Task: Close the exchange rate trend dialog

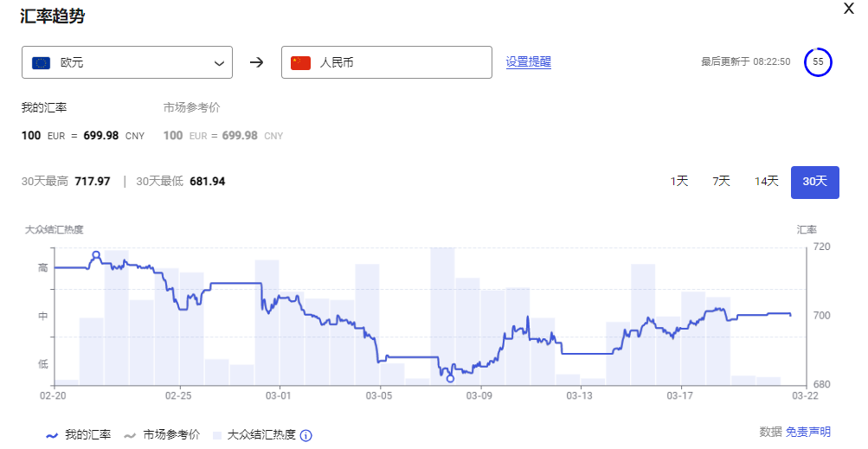Action: pyautogui.click(x=849, y=8)
